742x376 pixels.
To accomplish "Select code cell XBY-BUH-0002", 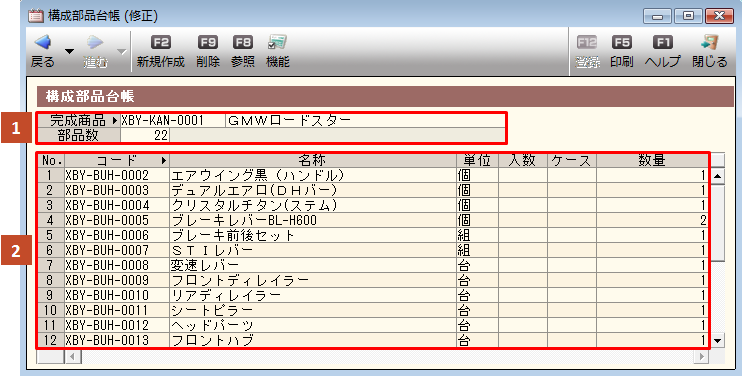I will [117, 175].
